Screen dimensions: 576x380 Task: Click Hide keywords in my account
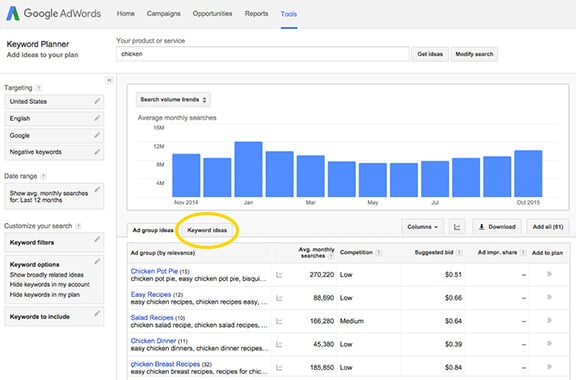50,284
